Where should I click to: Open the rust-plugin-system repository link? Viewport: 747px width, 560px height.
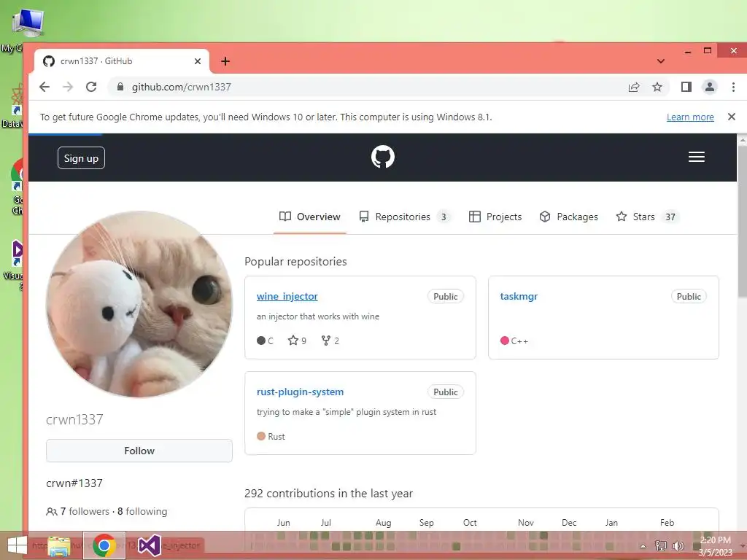pos(300,392)
